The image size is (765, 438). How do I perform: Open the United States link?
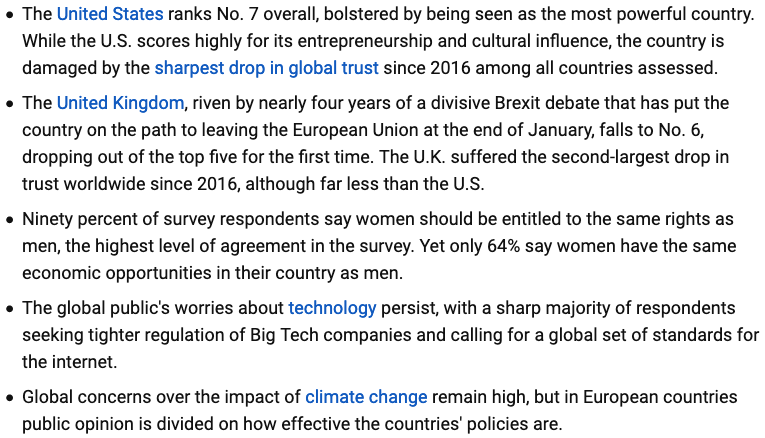110,16
